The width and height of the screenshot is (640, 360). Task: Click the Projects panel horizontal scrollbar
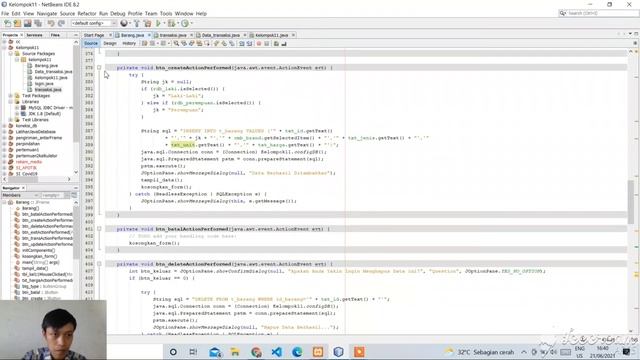click(23, 179)
